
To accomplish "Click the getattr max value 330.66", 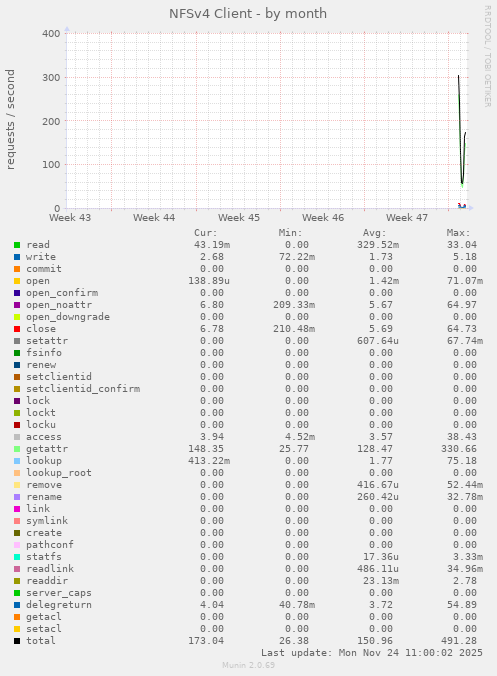I will tap(459, 449).
